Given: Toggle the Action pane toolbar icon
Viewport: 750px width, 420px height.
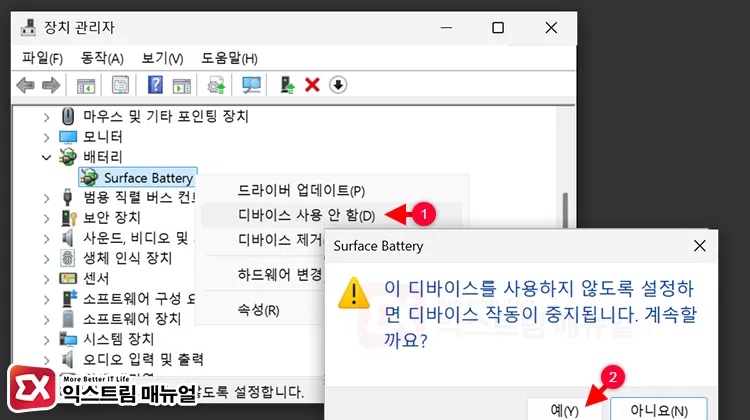Looking at the screenshot, I should click(181, 86).
